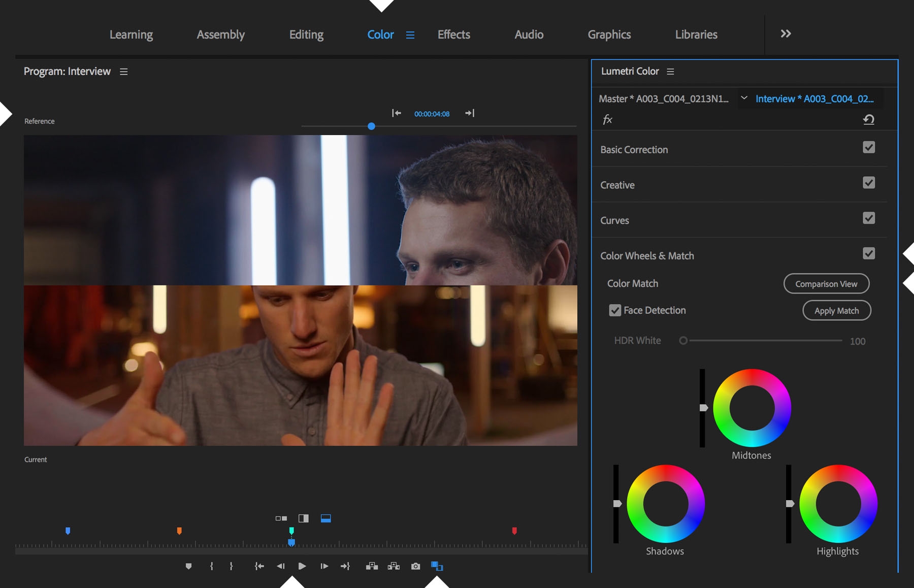The image size is (914, 588).
Task: Toggle the Curves section checkbox
Action: 868,218
